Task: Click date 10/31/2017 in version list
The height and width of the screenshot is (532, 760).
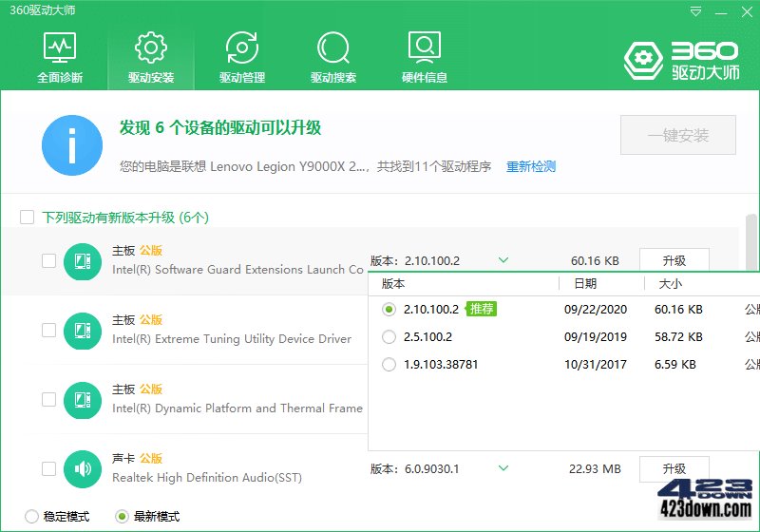Action: pos(596,365)
